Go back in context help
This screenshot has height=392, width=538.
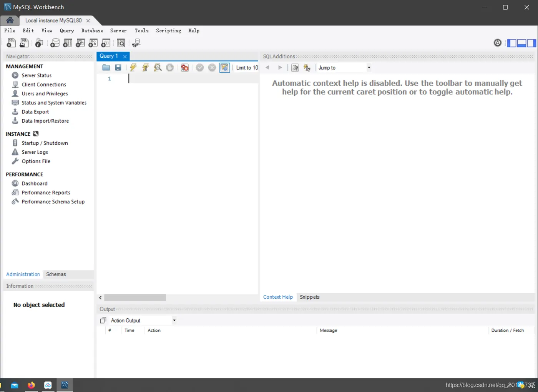267,68
